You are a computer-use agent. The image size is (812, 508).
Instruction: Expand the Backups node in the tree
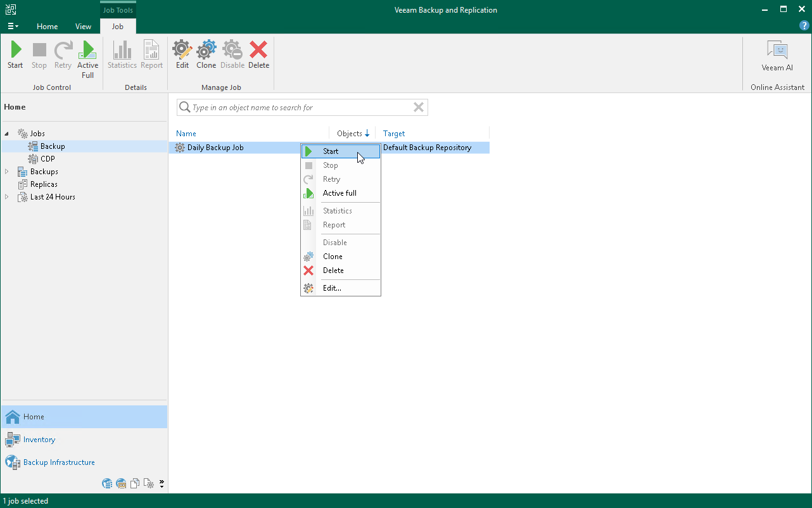tap(6, 171)
